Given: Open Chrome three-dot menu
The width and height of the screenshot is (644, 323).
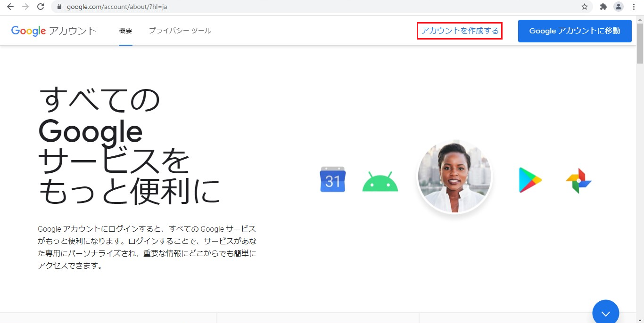Looking at the screenshot, I should [634, 7].
